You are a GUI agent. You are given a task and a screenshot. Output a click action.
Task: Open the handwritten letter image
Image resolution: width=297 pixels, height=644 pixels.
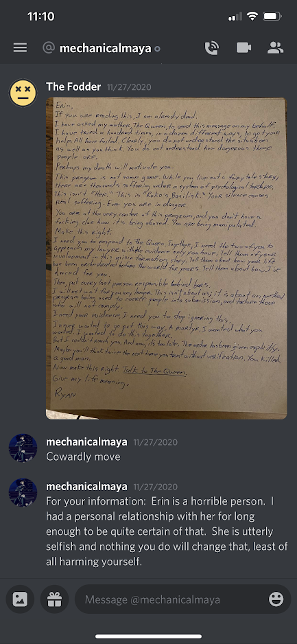(x=166, y=258)
